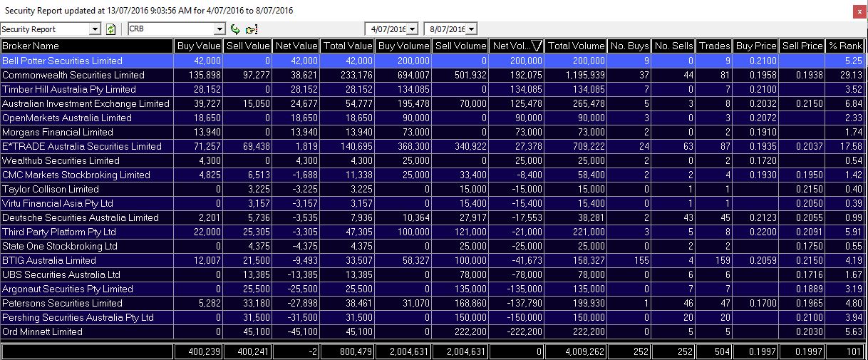The image size is (868, 360).
Task: Click Ord Minnett's net volume -222,200
Action: tap(525, 332)
